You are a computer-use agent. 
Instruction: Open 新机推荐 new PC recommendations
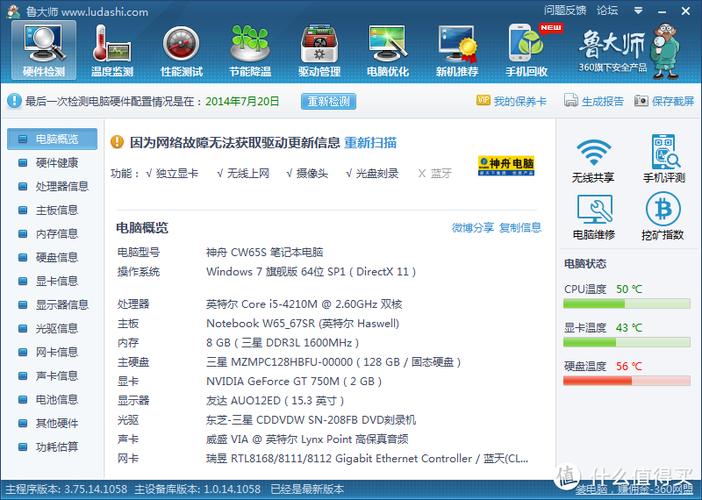(457, 51)
